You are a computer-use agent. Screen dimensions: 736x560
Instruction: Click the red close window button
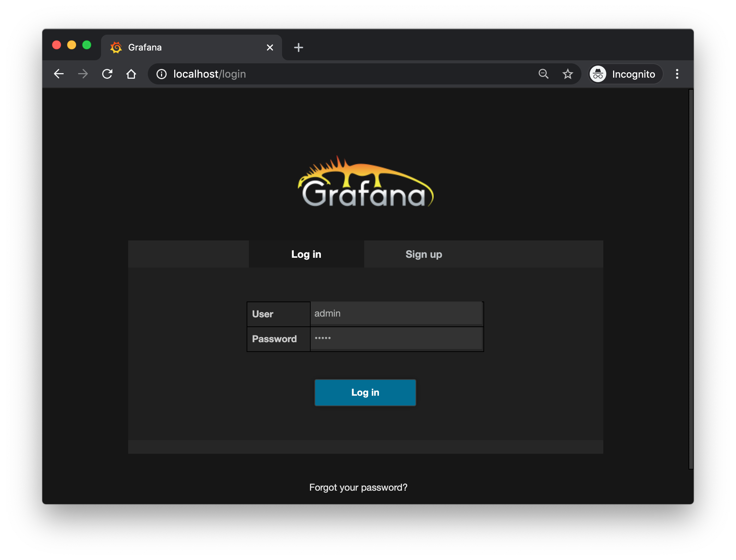(57, 45)
